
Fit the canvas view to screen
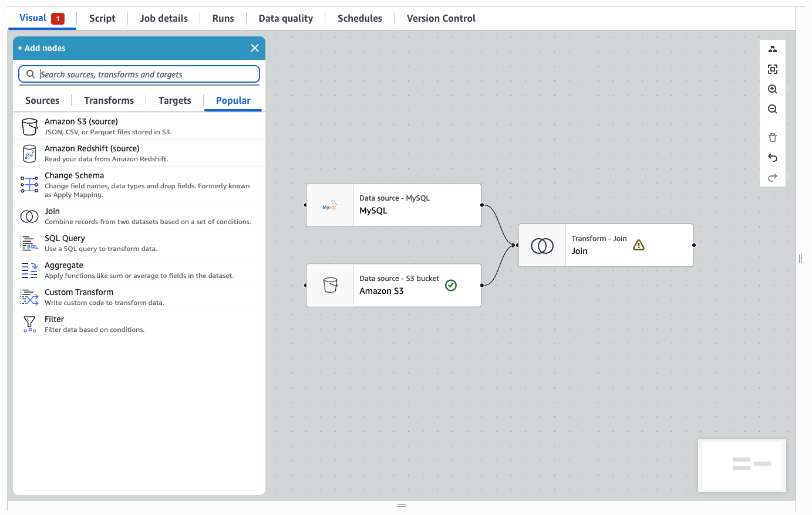pos(773,69)
